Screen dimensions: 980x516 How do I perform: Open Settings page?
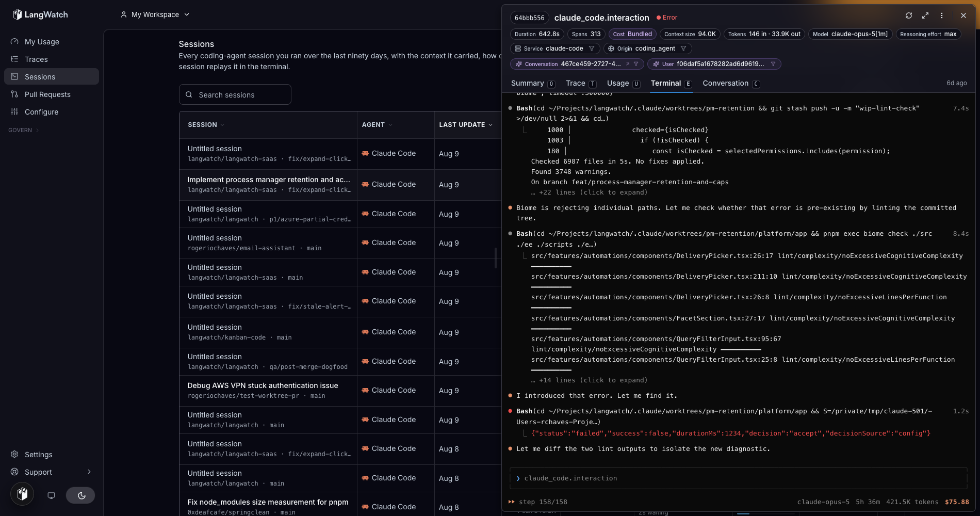pos(52,455)
